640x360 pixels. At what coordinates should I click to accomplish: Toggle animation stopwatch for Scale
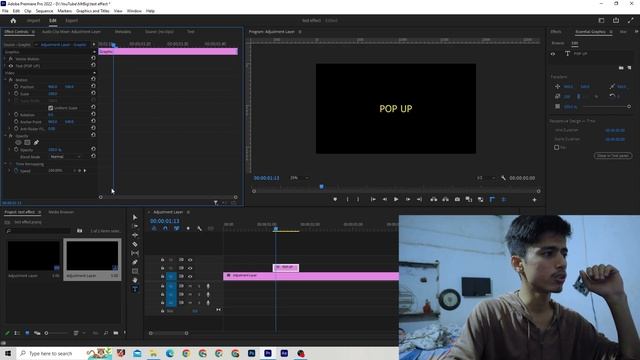pyautogui.click(x=16, y=93)
